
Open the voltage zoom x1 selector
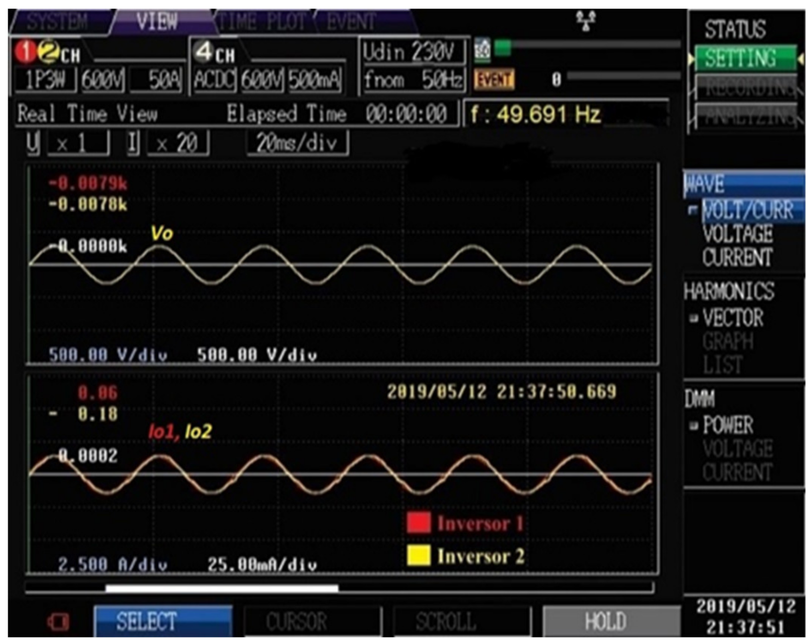pyautogui.click(x=78, y=143)
